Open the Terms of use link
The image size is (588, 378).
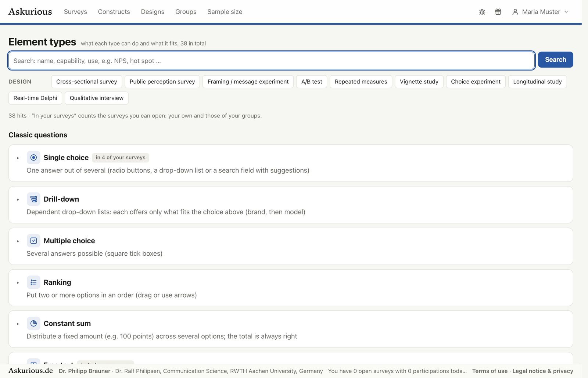(x=490, y=371)
